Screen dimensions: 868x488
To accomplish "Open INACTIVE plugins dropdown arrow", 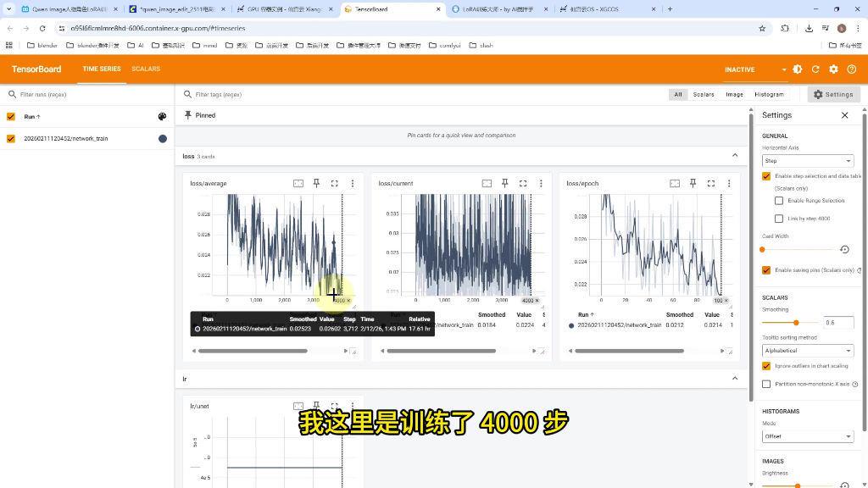I will [x=784, y=69].
